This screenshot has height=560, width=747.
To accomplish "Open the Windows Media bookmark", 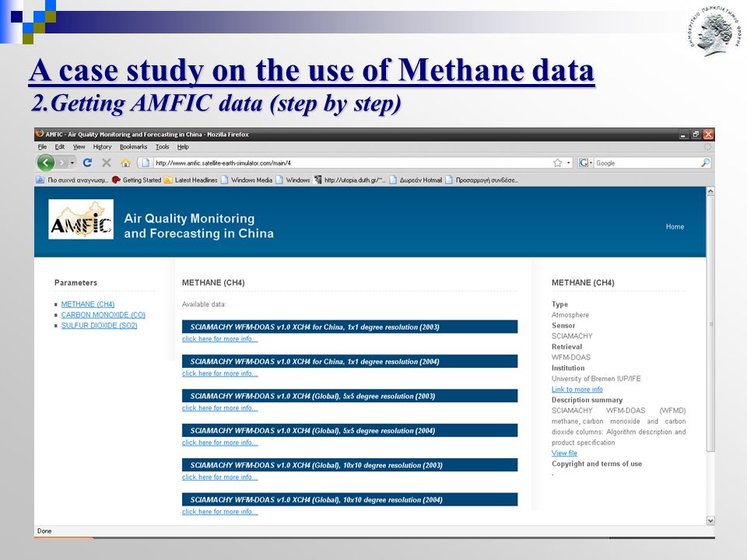I will [247, 180].
